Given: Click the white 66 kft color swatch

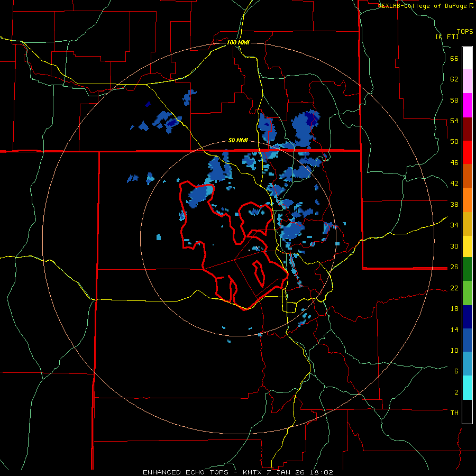Looking at the screenshot, I should 467,58.
